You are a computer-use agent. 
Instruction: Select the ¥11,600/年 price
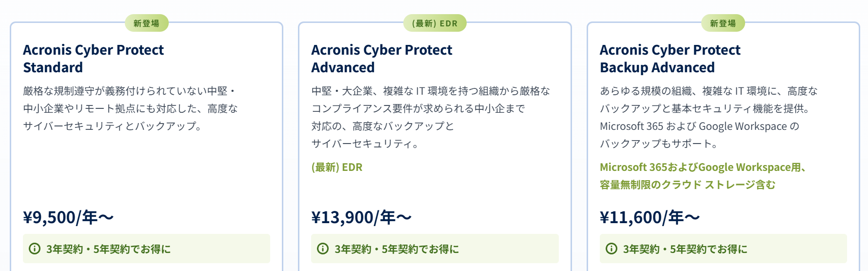click(x=650, y=217)
